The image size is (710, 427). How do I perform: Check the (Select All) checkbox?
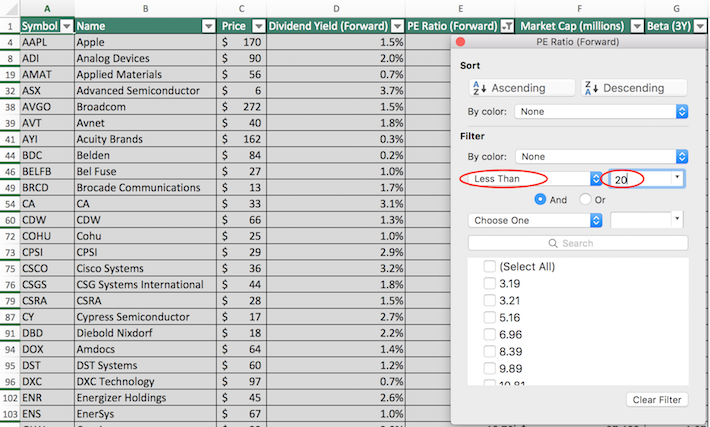coord(489,267)
